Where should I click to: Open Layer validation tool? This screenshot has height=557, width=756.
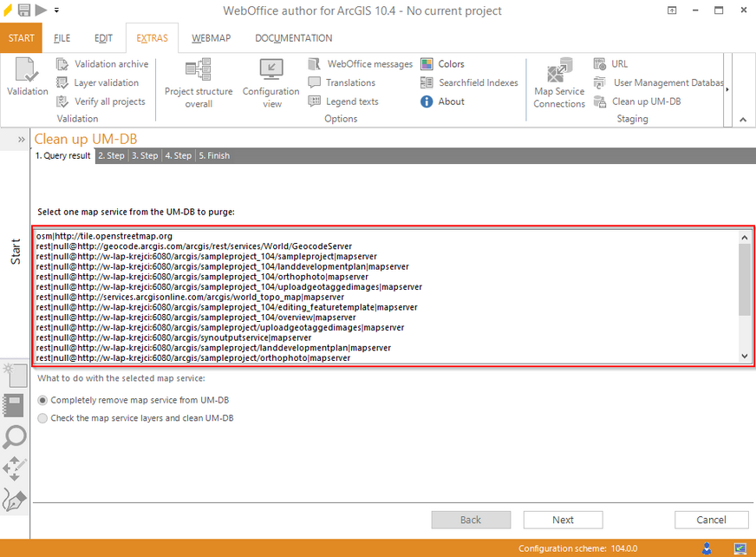click(x=97, y=82)
